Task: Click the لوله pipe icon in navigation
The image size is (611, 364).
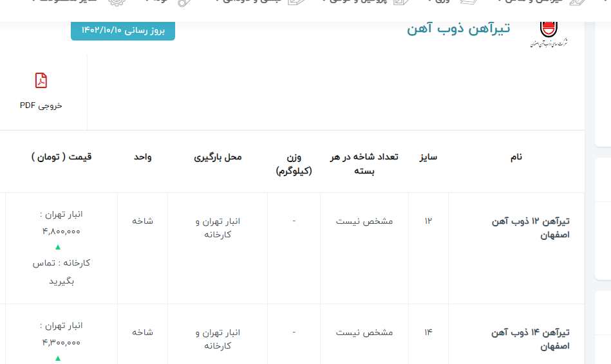Action: click(x=185, y=2)
